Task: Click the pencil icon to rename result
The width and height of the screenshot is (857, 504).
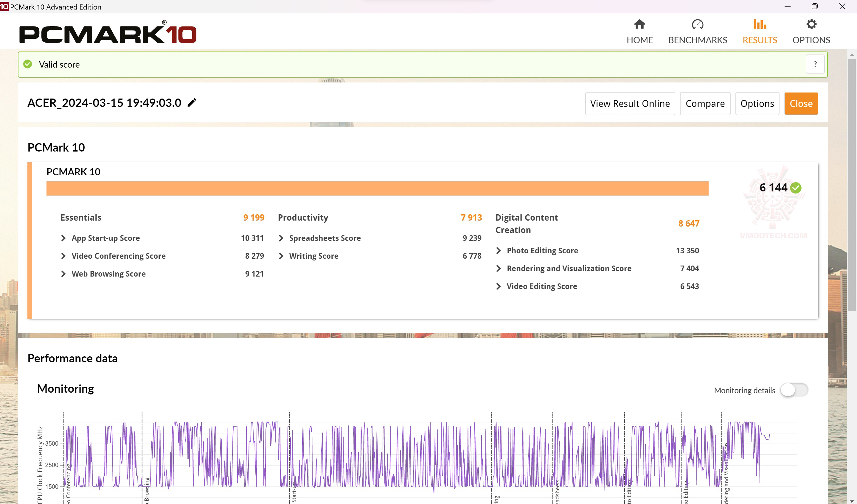Action: point(192,103)
